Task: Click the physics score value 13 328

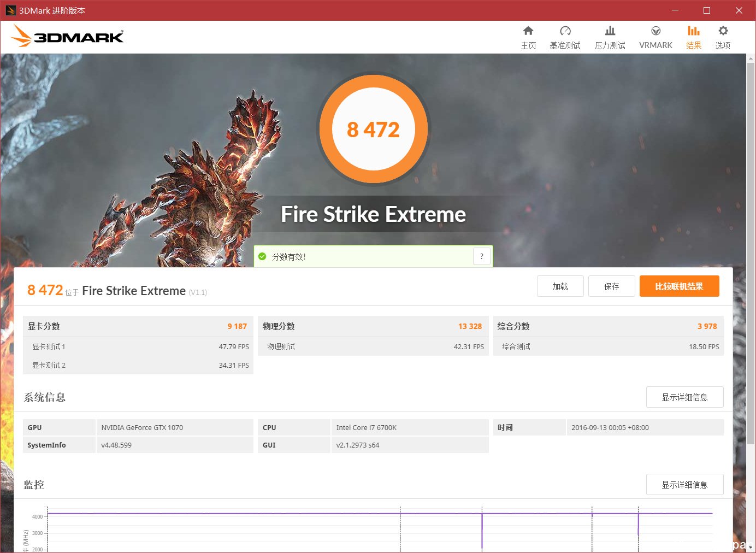Action: tap(470, 326)
